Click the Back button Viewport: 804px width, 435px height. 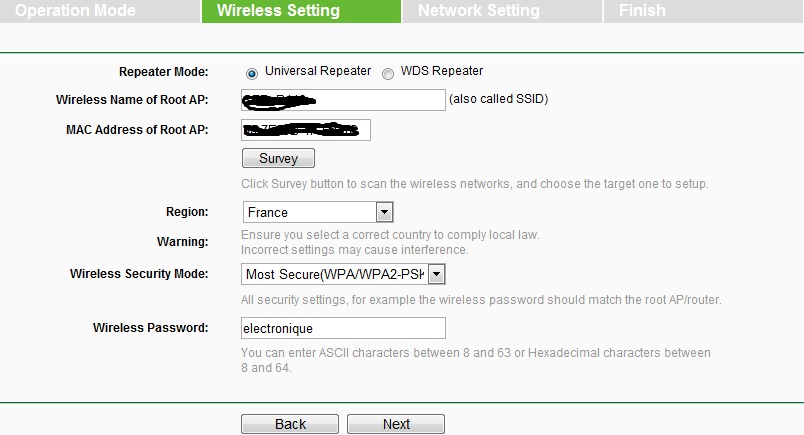pos(290,424)
